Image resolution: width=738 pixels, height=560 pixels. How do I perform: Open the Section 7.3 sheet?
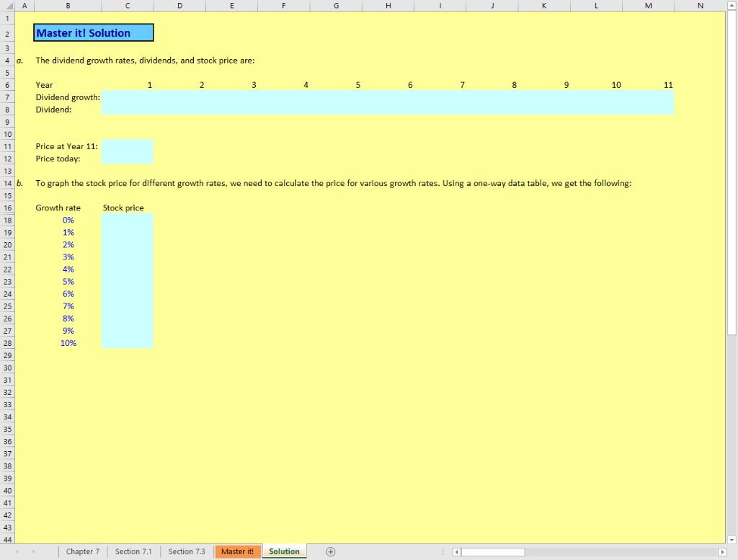pyautogui.click(x=186, y=551)
